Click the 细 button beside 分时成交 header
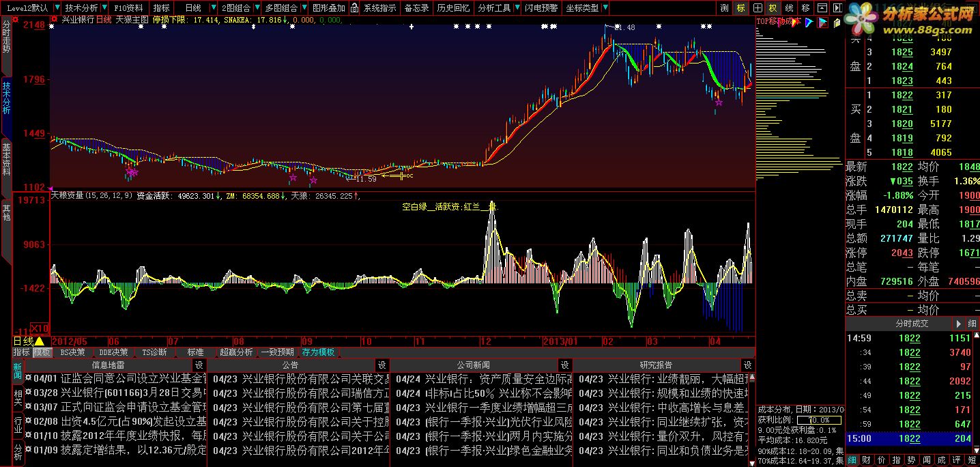The image size is (980, 467). click(x=972, y=323)
